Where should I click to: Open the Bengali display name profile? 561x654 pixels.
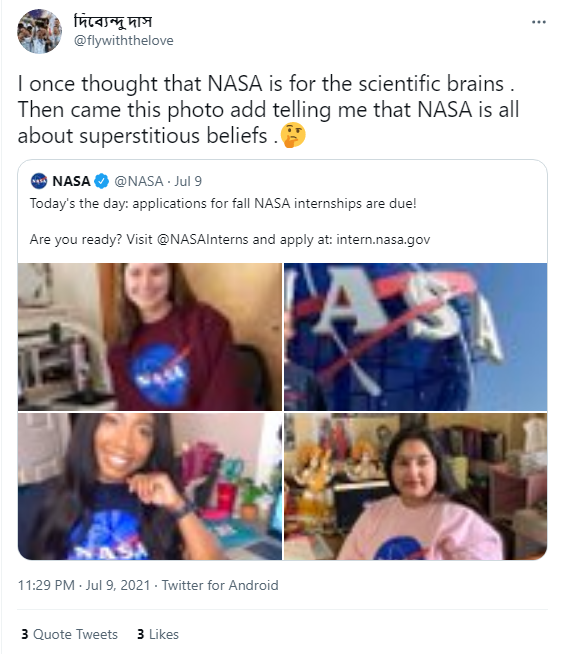point(113,20)
